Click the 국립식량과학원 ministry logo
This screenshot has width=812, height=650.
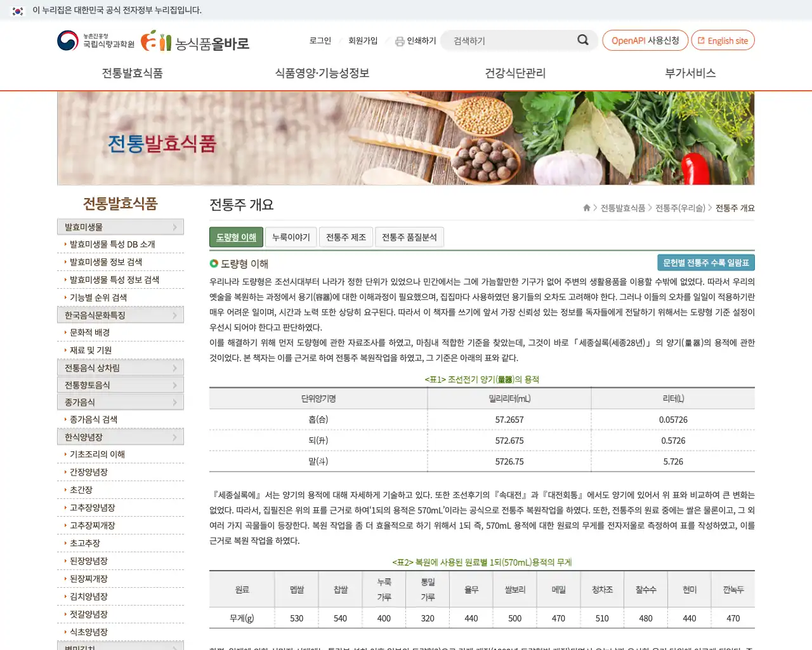coord(95,40)
